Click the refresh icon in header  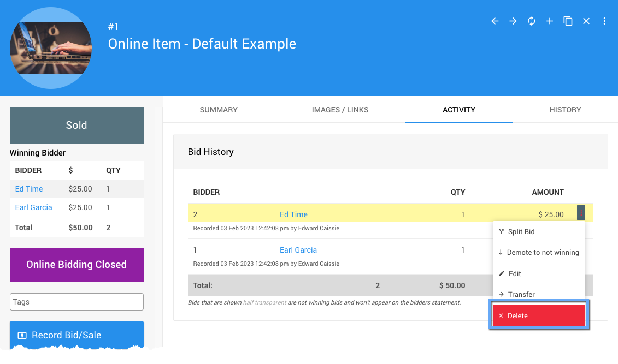point(531,21)
